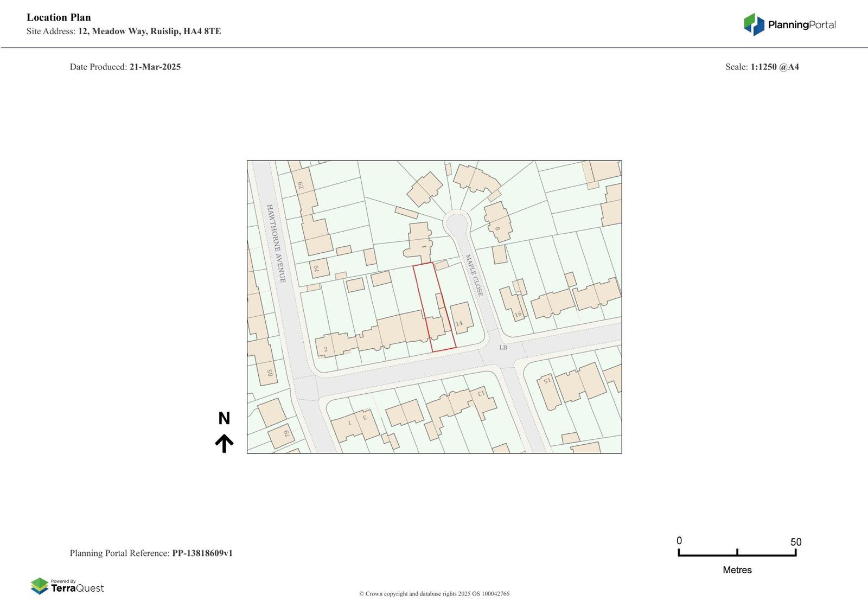Click the Maple Close street label

tap(474, 275)
